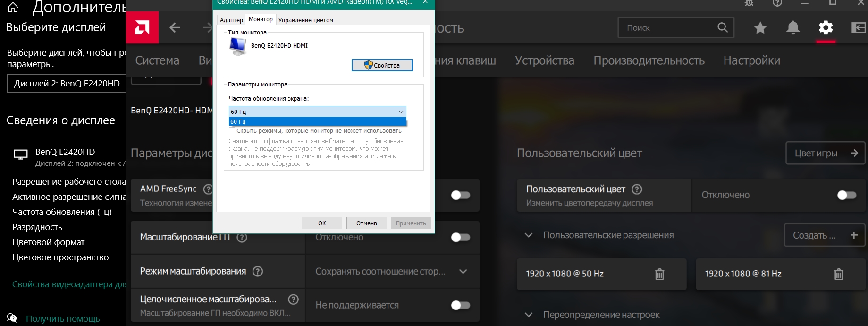Click the Свойства button in dialog
Screen dimensions: 868x326
(382, 65)
